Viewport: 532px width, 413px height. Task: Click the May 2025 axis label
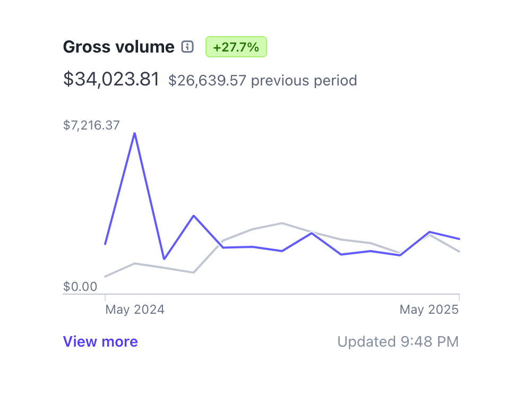click(429, 309)
